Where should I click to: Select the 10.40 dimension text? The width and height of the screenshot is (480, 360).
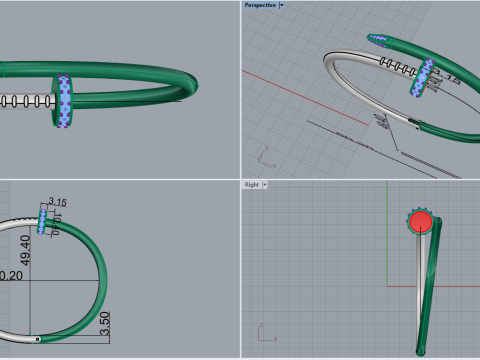pos(57,224)
